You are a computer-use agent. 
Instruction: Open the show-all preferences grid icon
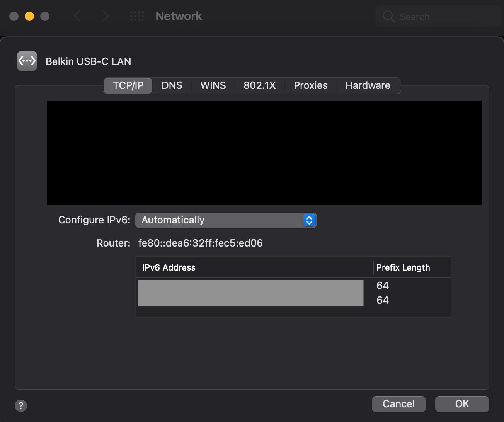(137, 16)
